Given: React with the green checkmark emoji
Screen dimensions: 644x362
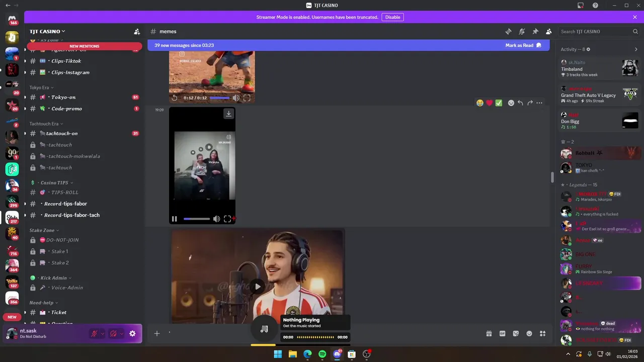Looking at the screenshot, I should 499,103.
